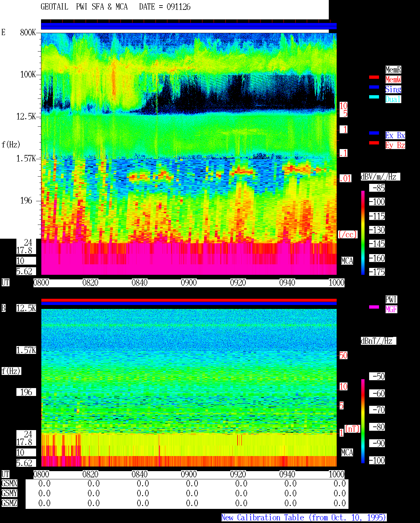Screen dimensions: 420x523
Task: Click the red Ey Bz legend swatch
Action: click(374, 143)
